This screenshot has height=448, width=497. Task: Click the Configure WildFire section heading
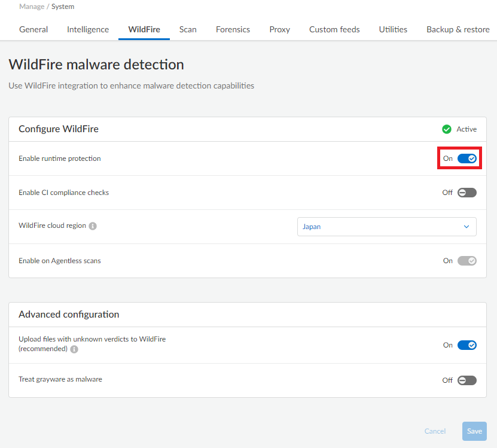pos(59,129)
